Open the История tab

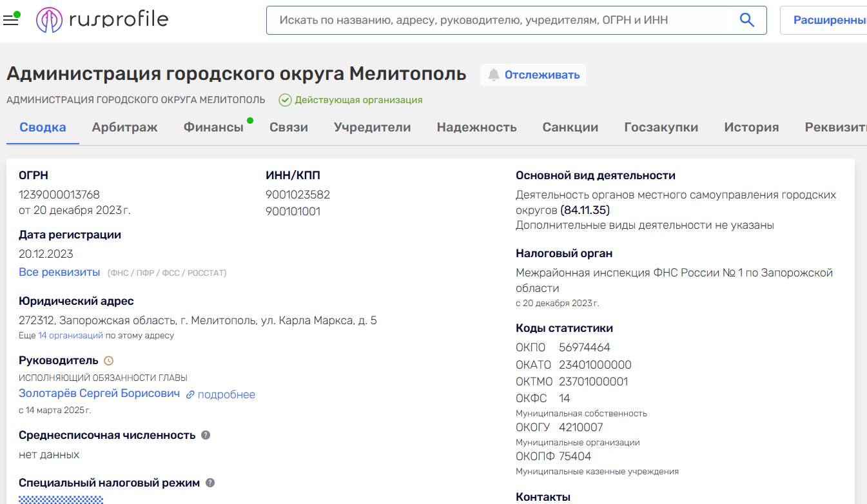pyautogui.click(x=751, y=127)
